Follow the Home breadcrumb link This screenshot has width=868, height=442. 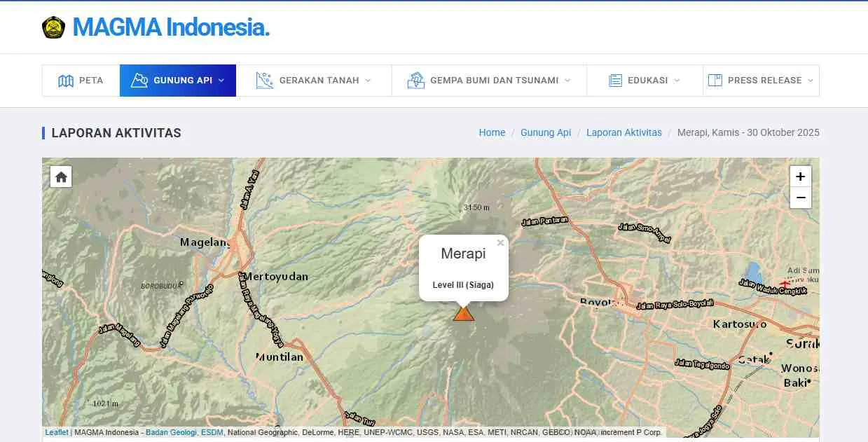(492, 132)
